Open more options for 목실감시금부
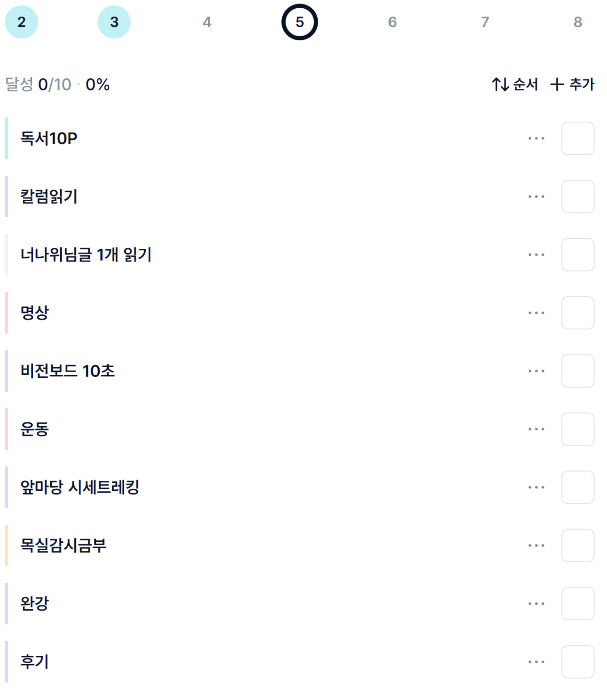 pos(536,546)
